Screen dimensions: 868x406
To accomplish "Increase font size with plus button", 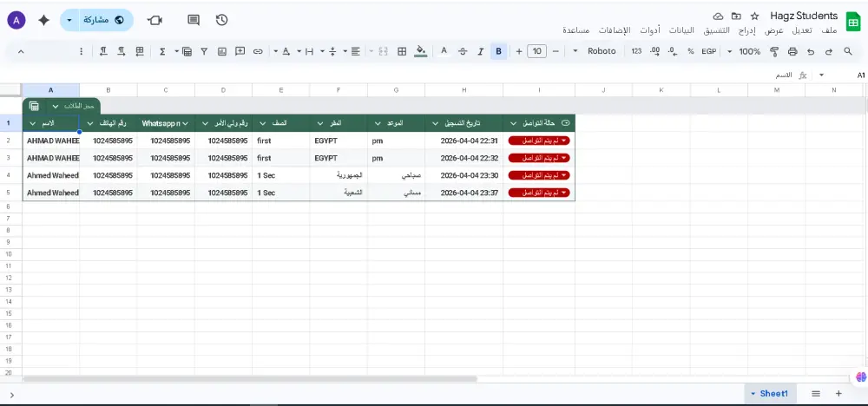I will (519, 51).
